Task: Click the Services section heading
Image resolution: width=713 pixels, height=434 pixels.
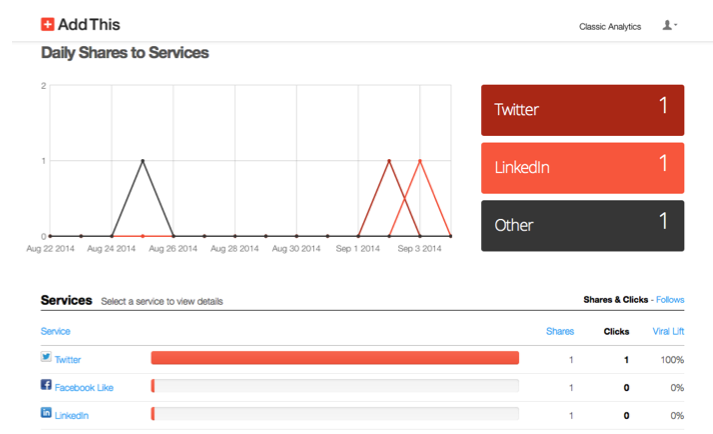Action: coord(66,300)
